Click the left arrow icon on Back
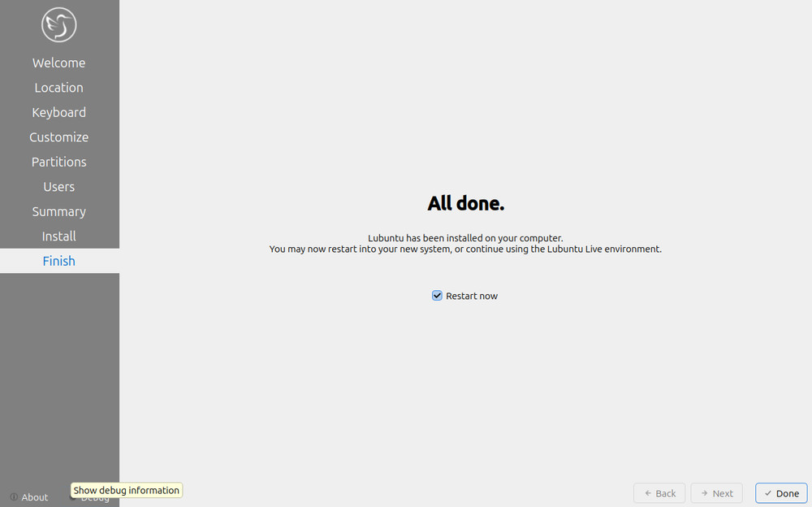This screenshot has width=812, height=507. pyautogui.click(x=647, y=493)
